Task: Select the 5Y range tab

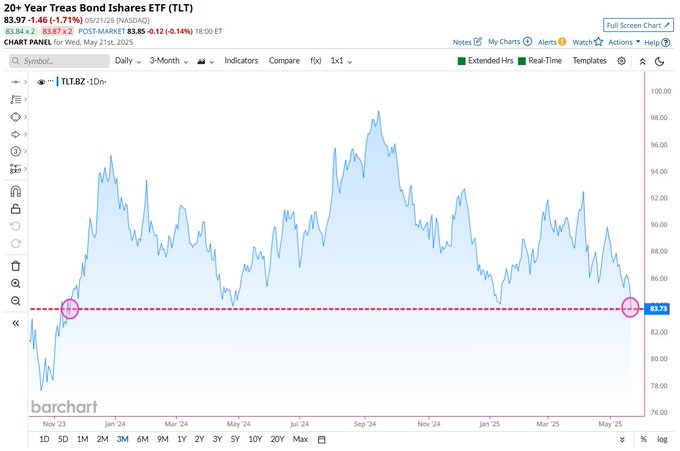Action: 235,439
